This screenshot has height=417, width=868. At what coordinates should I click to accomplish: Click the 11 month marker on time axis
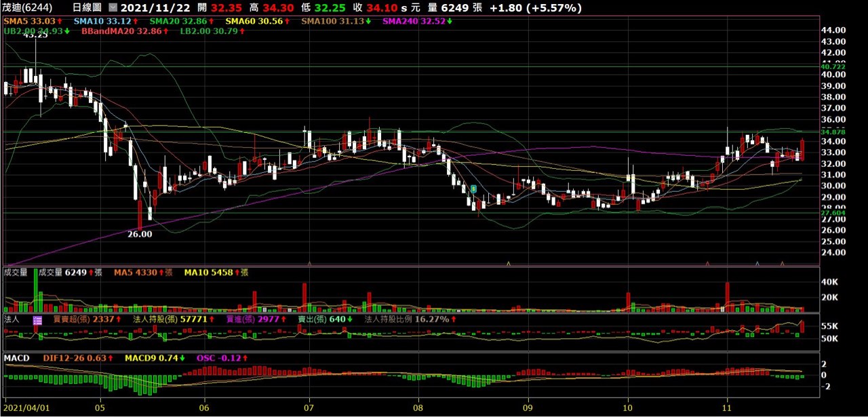click(x=726, y=409)
